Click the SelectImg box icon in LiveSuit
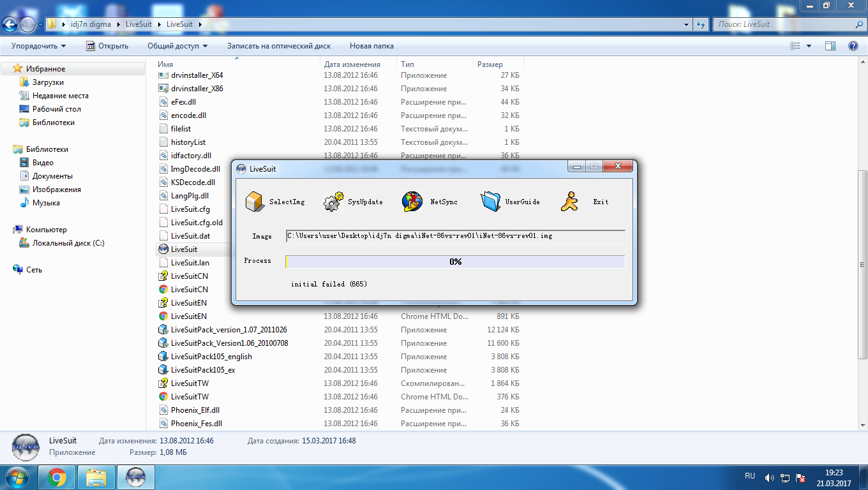This screenshot has width=868, height=490. click(255, 202)
